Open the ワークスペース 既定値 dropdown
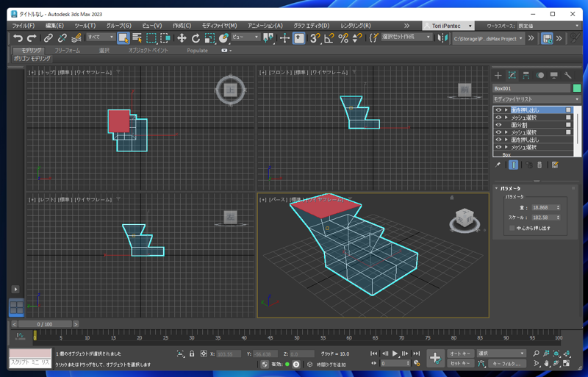 coord(548,26)
